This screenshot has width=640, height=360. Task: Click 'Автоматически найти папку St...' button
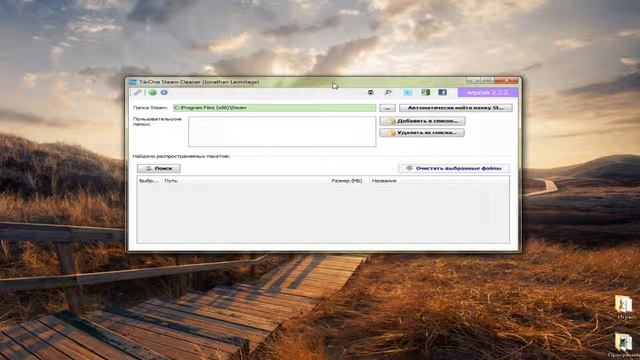point(456,108)
